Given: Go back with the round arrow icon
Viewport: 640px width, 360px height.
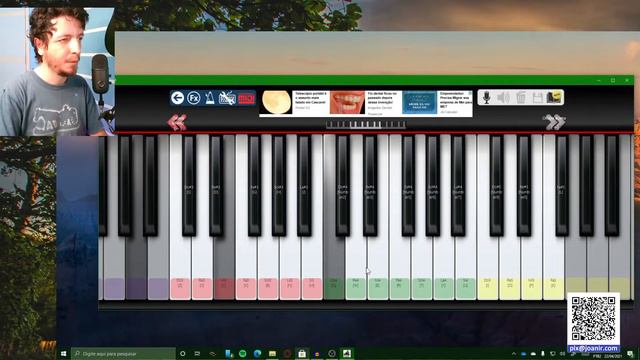Looking at the screenshot, I should click(178, 98).
